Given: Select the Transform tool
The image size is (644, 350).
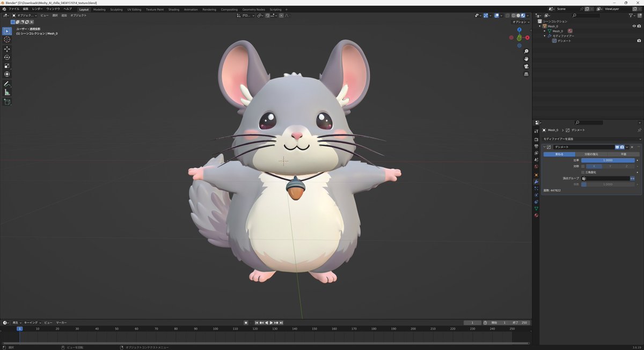Looking at the screenshot, I should click(x=7, y=75).
